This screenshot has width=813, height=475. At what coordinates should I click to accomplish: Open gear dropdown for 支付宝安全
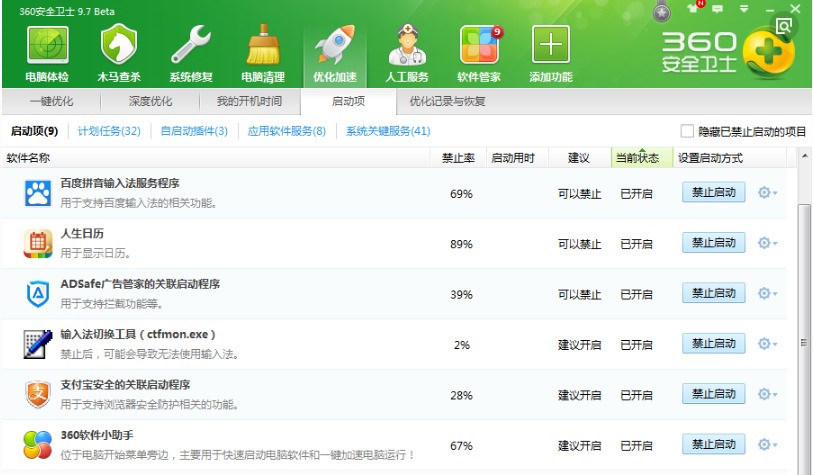[767, 394]
